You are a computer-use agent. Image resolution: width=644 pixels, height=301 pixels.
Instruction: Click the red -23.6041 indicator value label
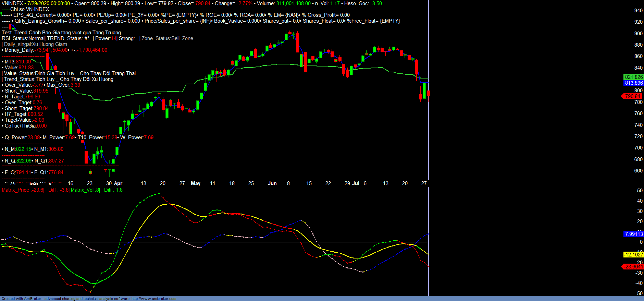click(633, 266)
